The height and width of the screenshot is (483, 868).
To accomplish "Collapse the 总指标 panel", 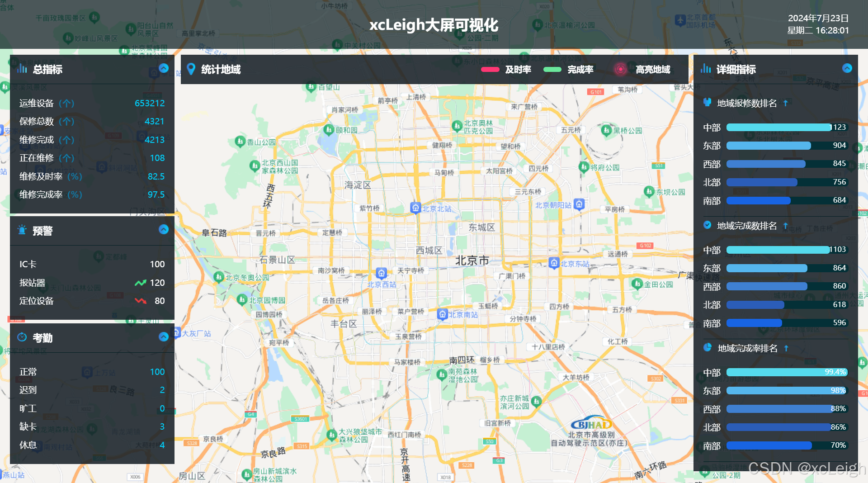I will 164,68.
